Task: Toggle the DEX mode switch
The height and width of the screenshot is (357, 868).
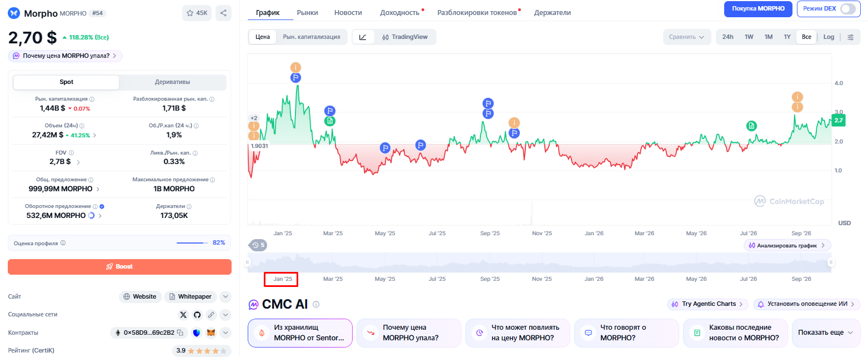Action: pos(847,9)
